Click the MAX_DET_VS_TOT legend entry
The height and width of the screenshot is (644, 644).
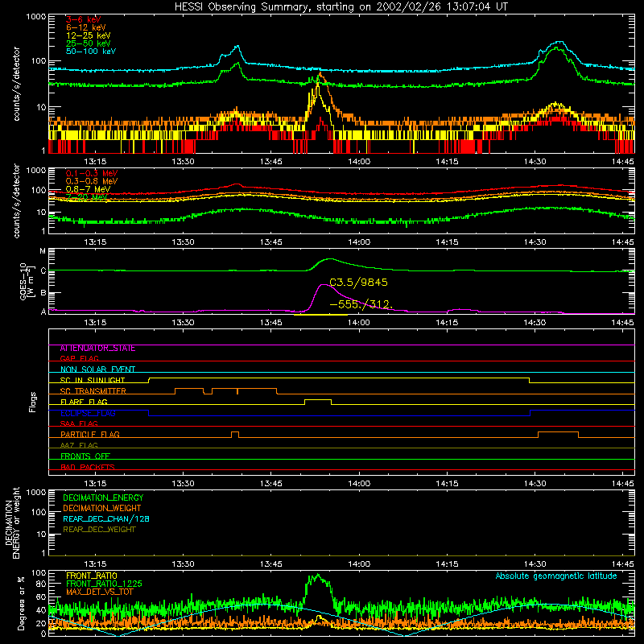[99, 592]
